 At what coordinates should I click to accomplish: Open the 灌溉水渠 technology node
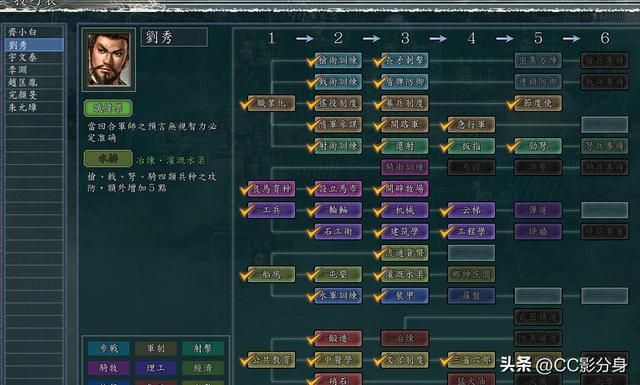[405, 274]
